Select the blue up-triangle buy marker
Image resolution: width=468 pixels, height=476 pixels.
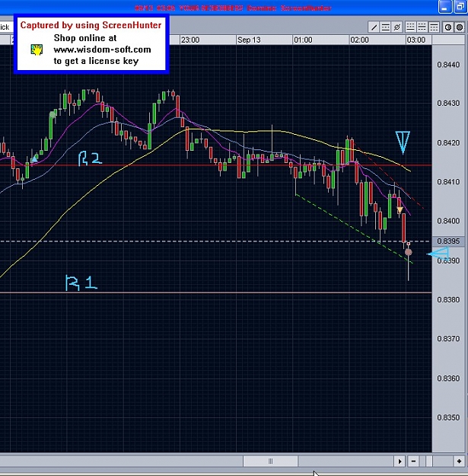pos(34,159)
